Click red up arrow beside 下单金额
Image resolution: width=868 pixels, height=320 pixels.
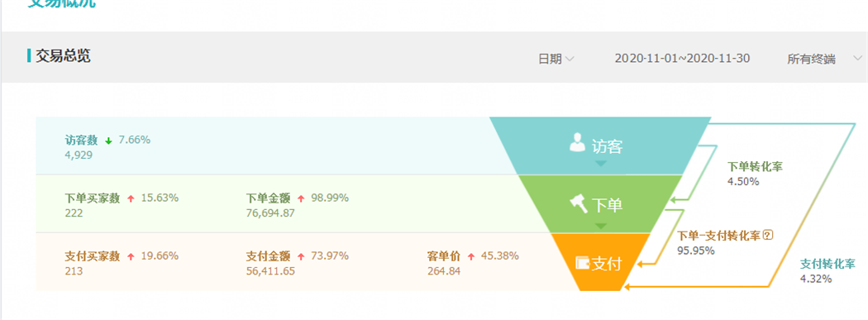click(301, 198)
